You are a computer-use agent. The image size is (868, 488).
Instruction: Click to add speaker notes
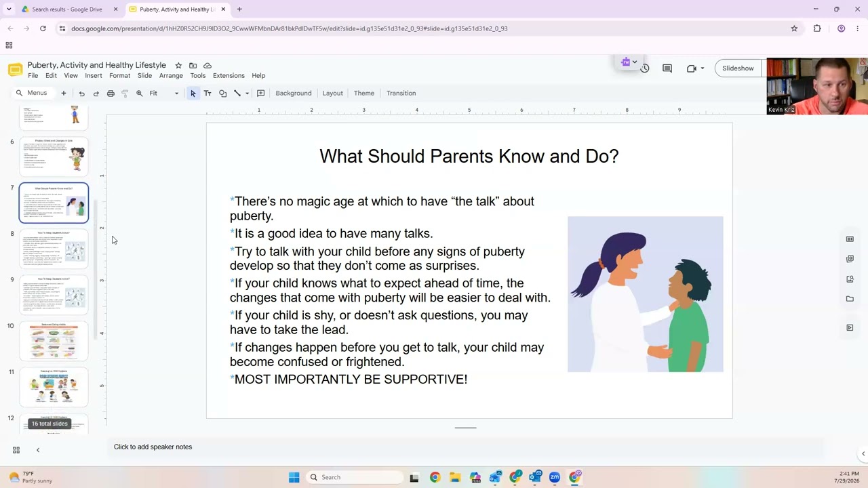(x=153, y=447)
